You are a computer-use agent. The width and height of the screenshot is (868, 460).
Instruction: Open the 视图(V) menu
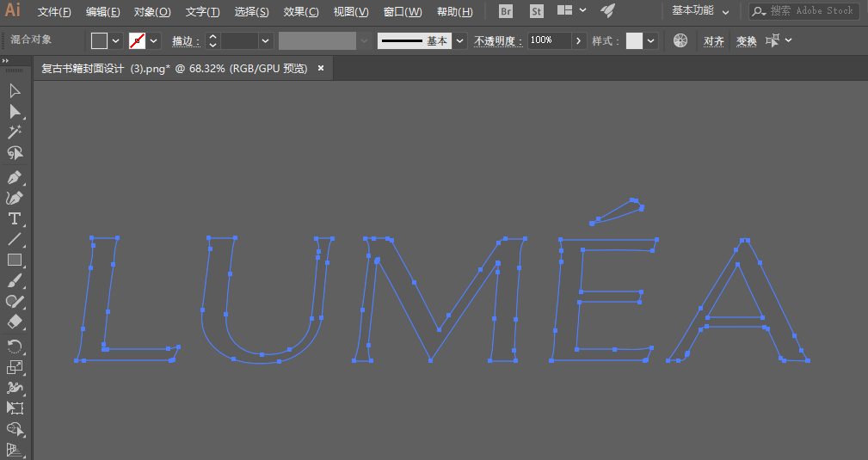click(x=351, y=12)
